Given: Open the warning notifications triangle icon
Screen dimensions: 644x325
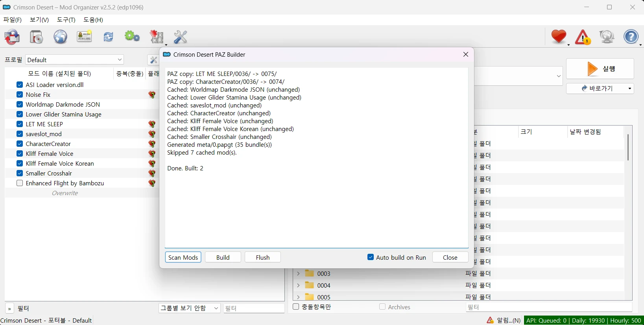Looking at the screenshot, I should coord(583,37).
